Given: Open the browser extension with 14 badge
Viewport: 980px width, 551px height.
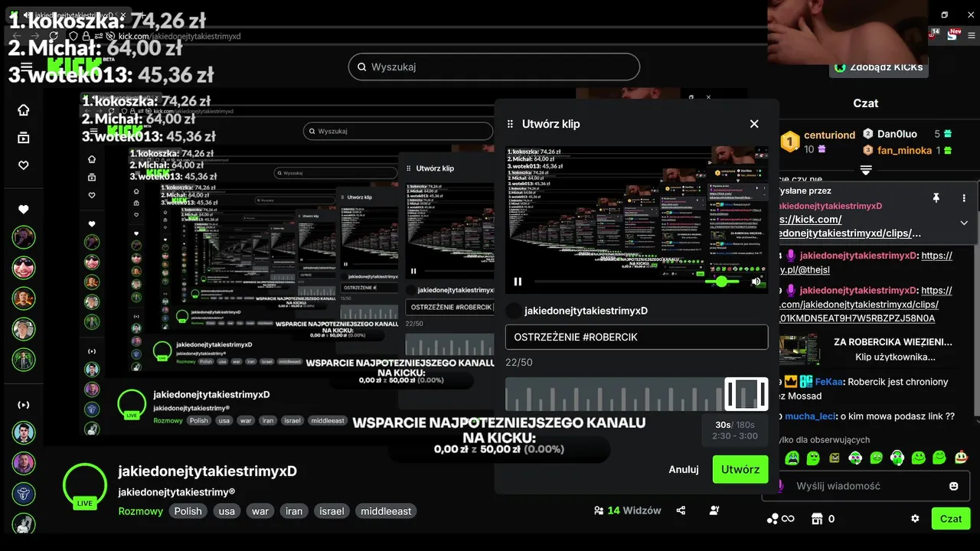Looking at the screenshot, I should click(934, 35).
